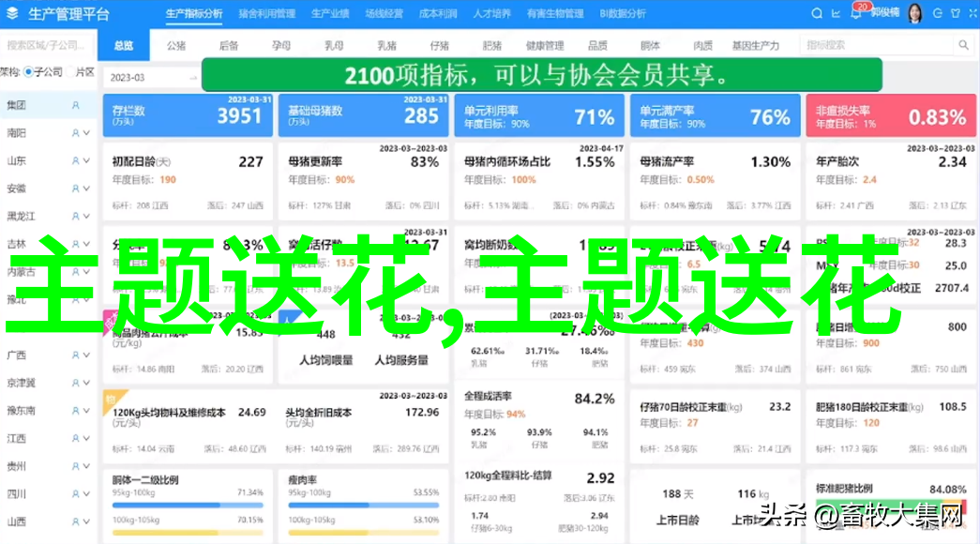Switch to the 基因生产力 tab
The width and height of the screenshot is (980, 544).
click(x=756, y=46)
